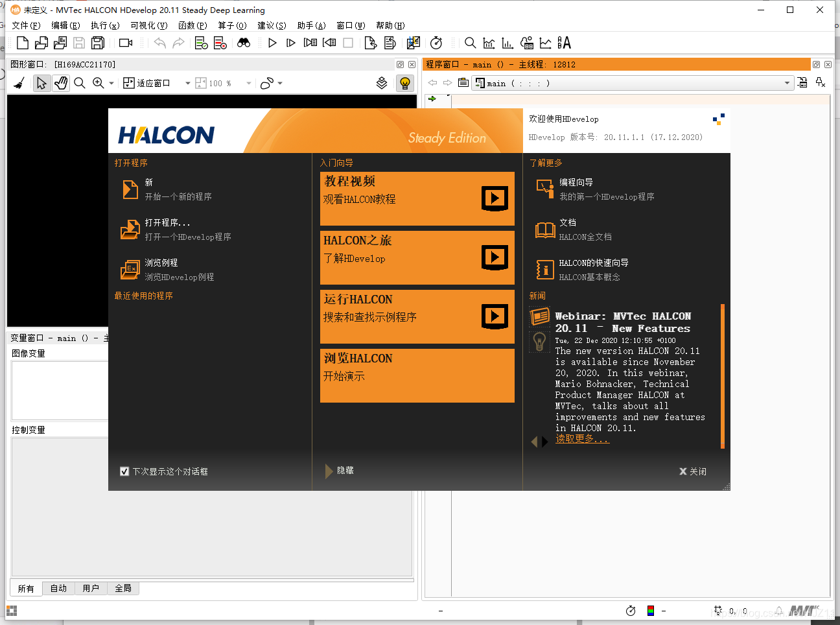This screenshot has width=840, height=625.
Task: Open the main procedure selector dropdown
Action: point(787,83)
